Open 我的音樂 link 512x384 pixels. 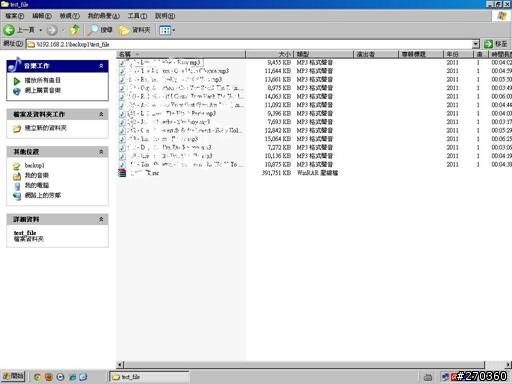pos(36,175)
